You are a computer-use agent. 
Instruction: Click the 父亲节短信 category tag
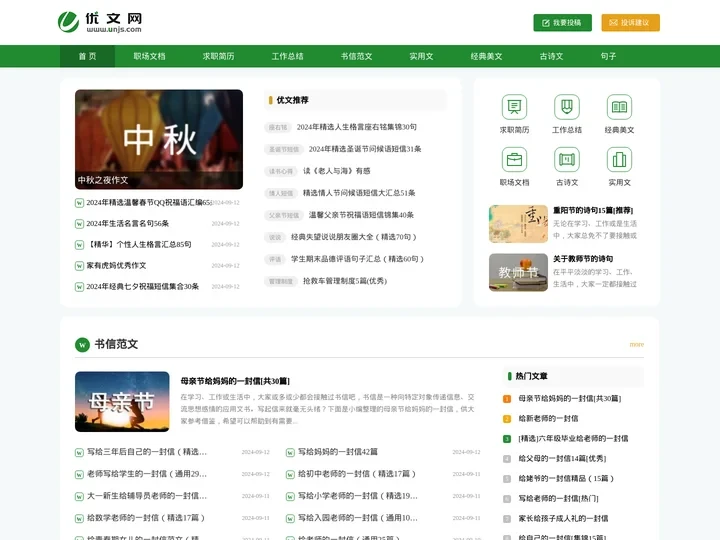(284, 215)
